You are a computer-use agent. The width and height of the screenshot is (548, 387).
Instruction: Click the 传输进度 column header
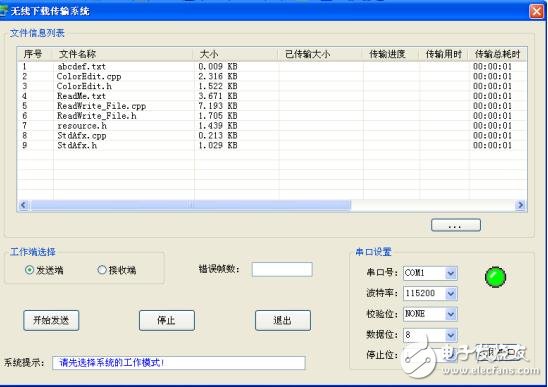click(x=390, y=54)
